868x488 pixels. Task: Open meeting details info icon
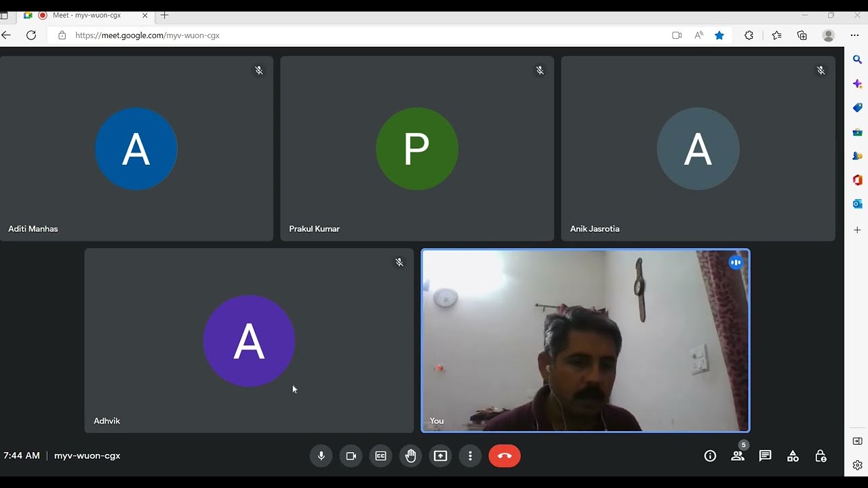710,456
